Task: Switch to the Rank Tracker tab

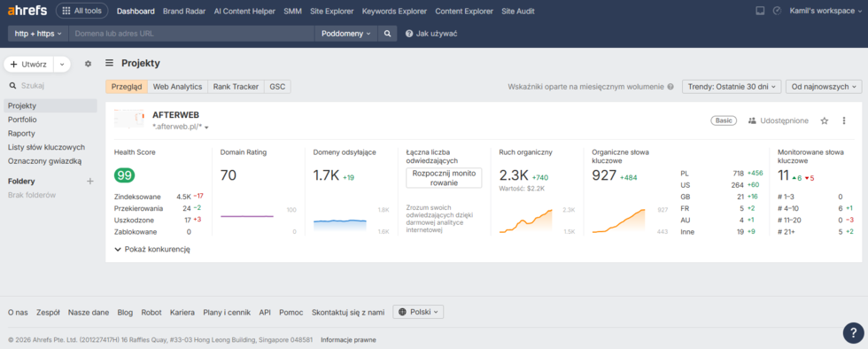Action: click(236, 87)
